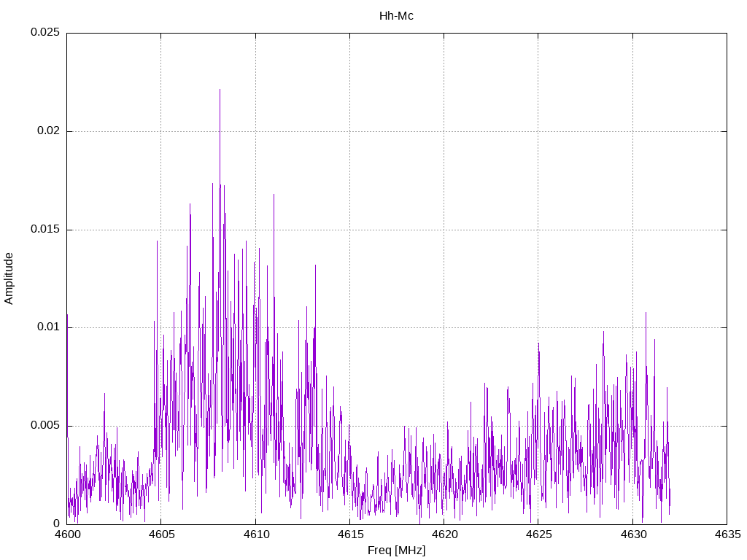Screen dimensions: 747x560
Task: Click the 0.015 y-axis tick label
Action: (x=44, y=230)
